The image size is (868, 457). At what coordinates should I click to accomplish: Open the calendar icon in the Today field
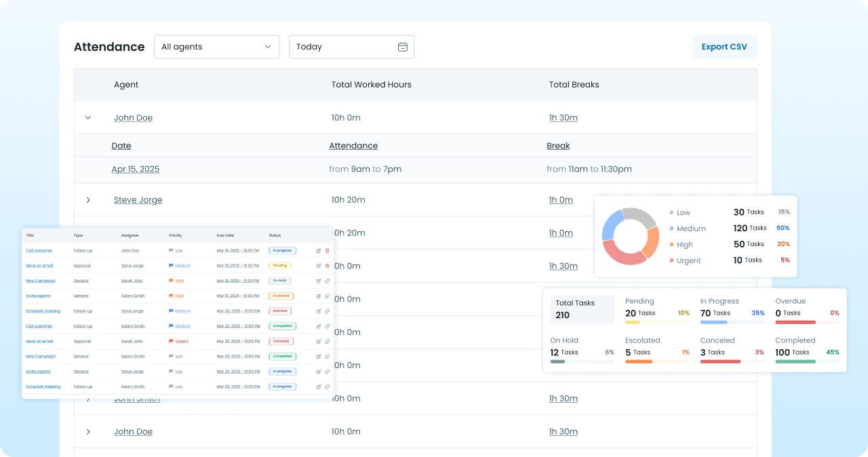(403, 47)
